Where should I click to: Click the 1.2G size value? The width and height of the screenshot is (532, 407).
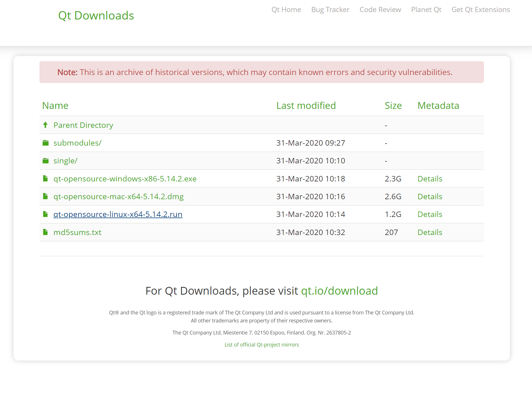[393, 214]
